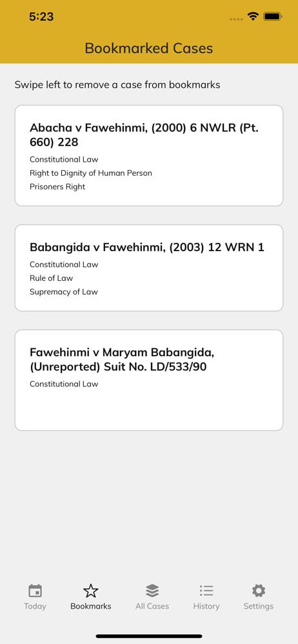Image resolution: width=298 pixels, height=644 pixels.
Task: Open the Abacha v Fawehinmi case card
Action: 149,156
